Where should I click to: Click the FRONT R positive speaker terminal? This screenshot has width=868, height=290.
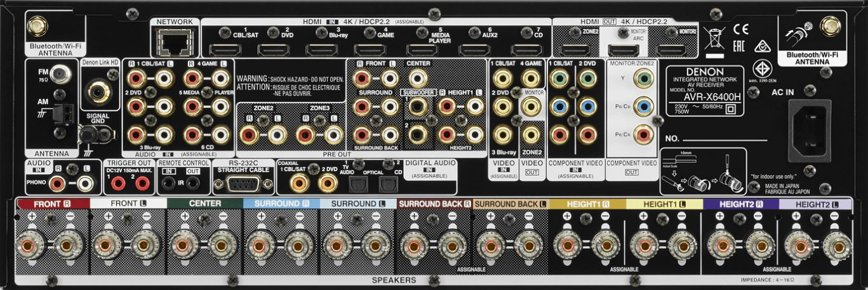30,246
